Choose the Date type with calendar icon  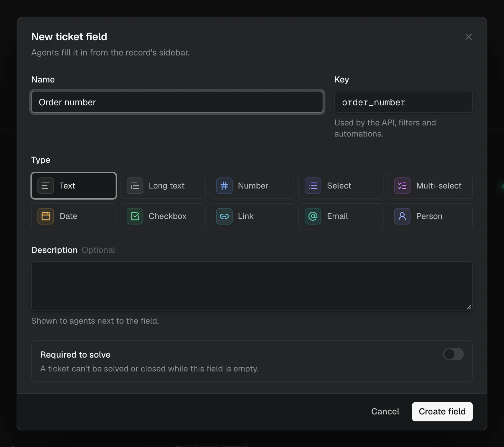[x=74, y=216]
